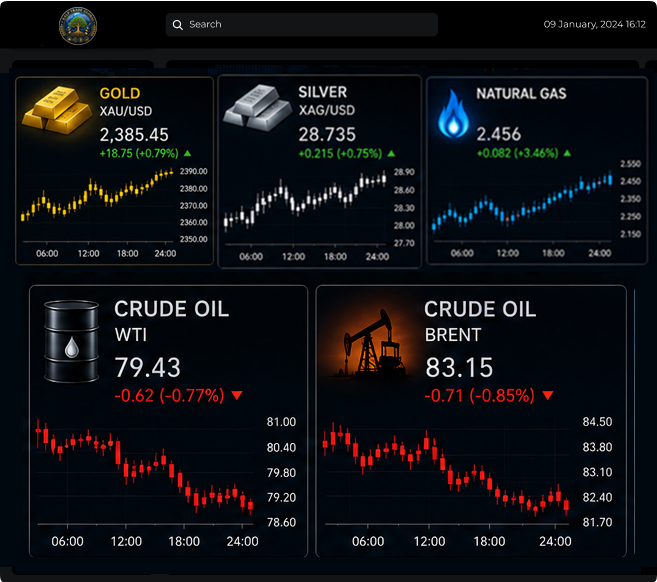This screenshot has height=582, width=657.
Task: Focus the Search input field
Action: pyautogui.click(x=302, y=25)
